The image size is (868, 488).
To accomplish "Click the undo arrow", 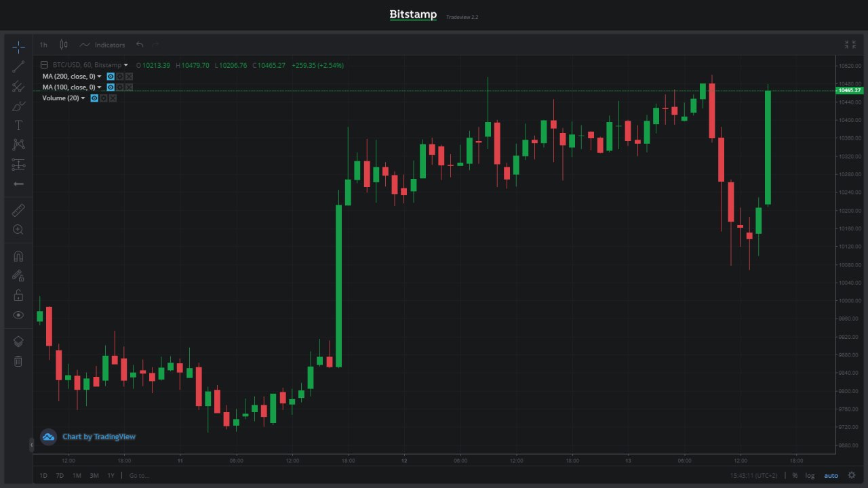I will (x=140, y=45).
